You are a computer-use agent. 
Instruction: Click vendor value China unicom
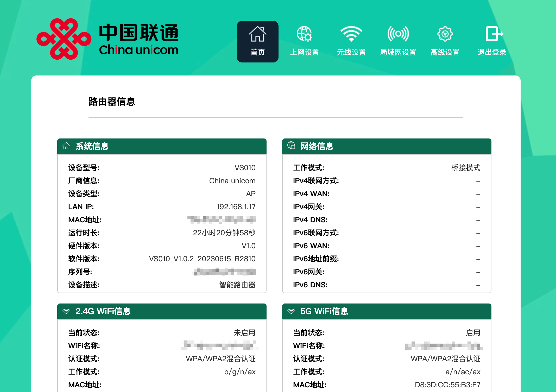[x=232, y=181]
